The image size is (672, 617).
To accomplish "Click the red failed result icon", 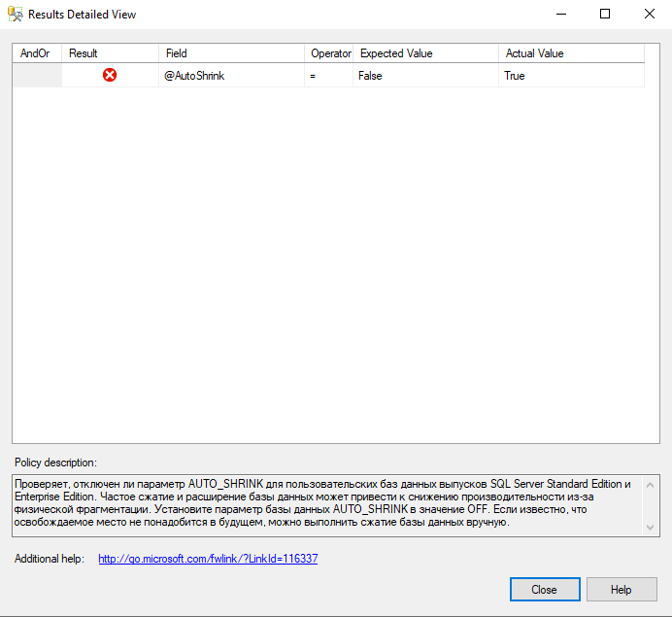I will [110, 75].
